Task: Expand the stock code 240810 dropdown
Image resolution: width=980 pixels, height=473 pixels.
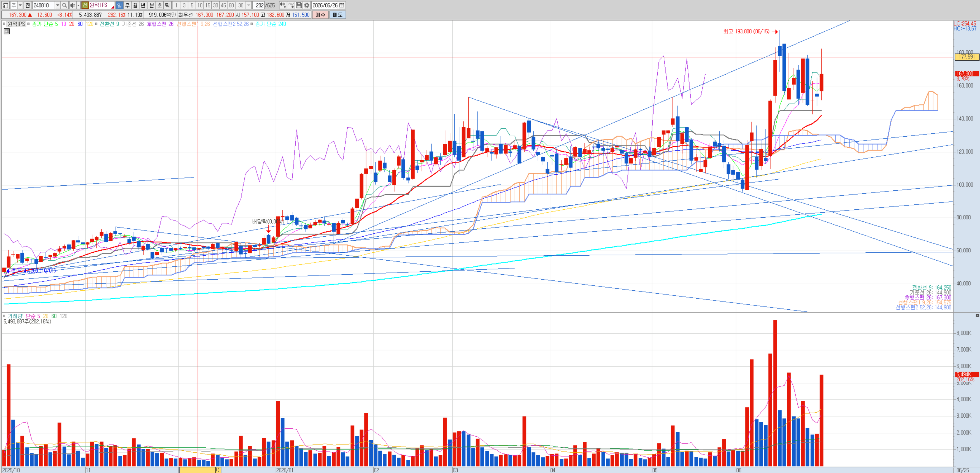Action: point(58,5)
